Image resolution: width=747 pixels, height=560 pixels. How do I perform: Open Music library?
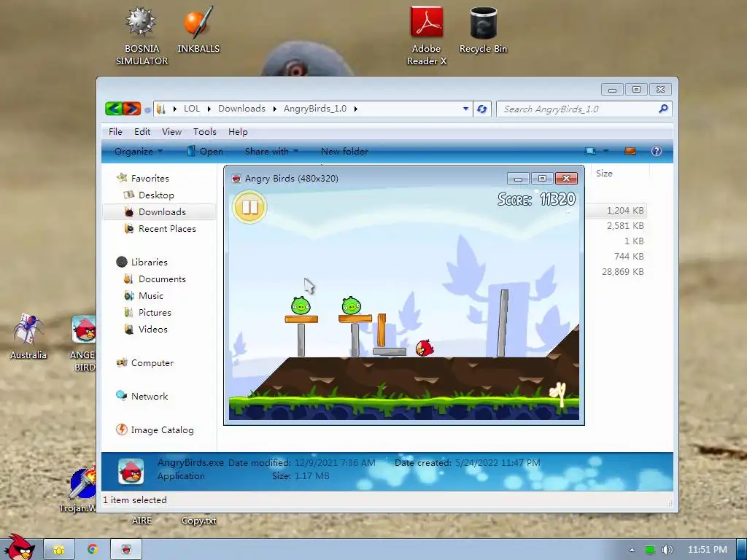[150, 296]
